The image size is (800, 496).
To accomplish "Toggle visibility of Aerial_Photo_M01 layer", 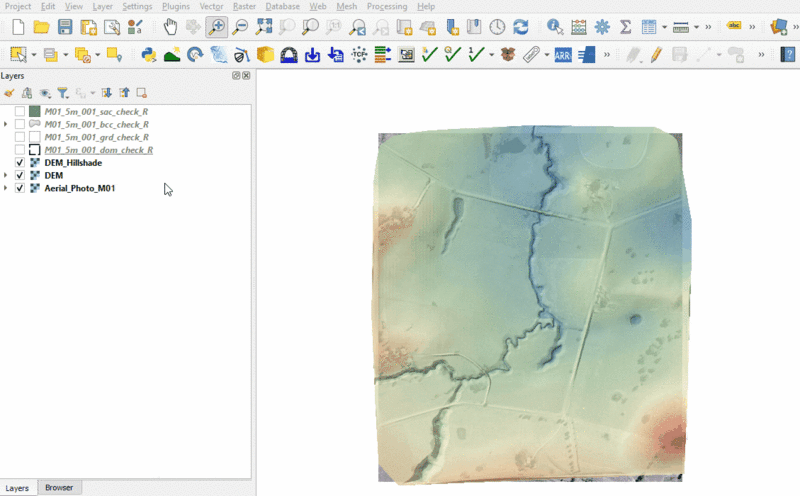I will [20, 188].
